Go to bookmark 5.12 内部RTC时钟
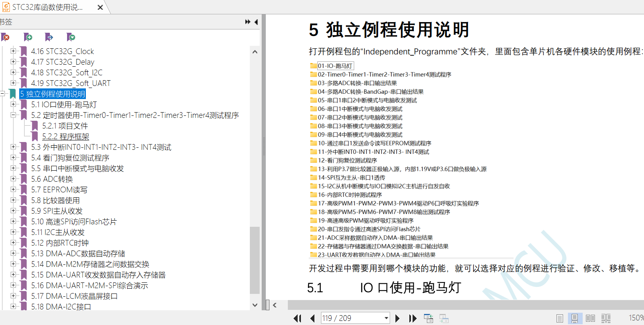Image resolution: width=644 pixels, height=325 pixels. [x=60, y=243]
